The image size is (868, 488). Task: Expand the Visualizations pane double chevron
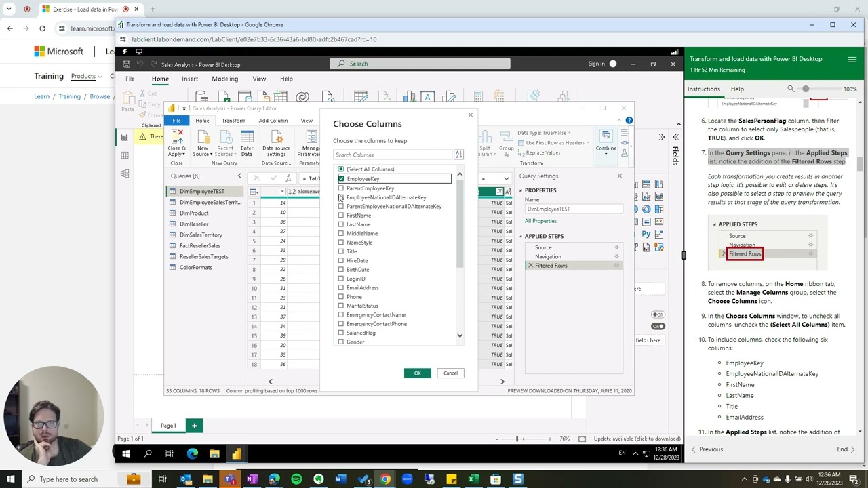pos(662,137)
